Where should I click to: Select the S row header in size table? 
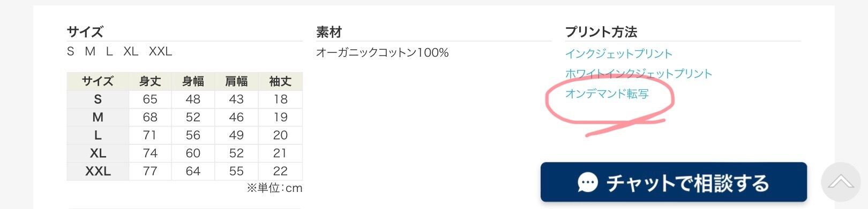(x=98, y=99)
